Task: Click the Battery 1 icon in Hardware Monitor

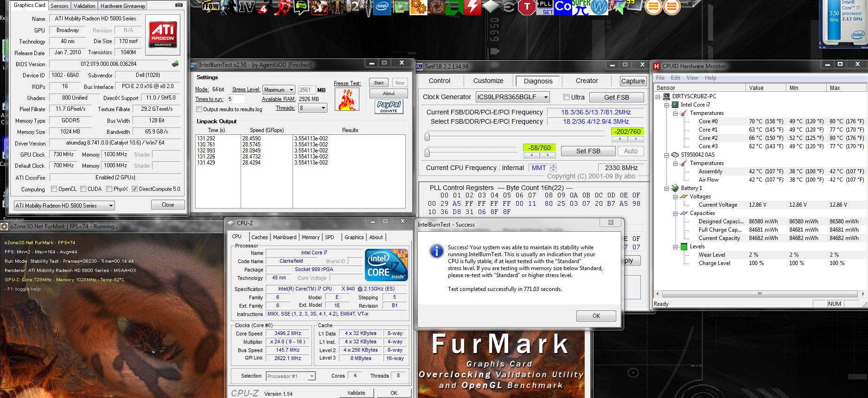Action: coord(675,188)
